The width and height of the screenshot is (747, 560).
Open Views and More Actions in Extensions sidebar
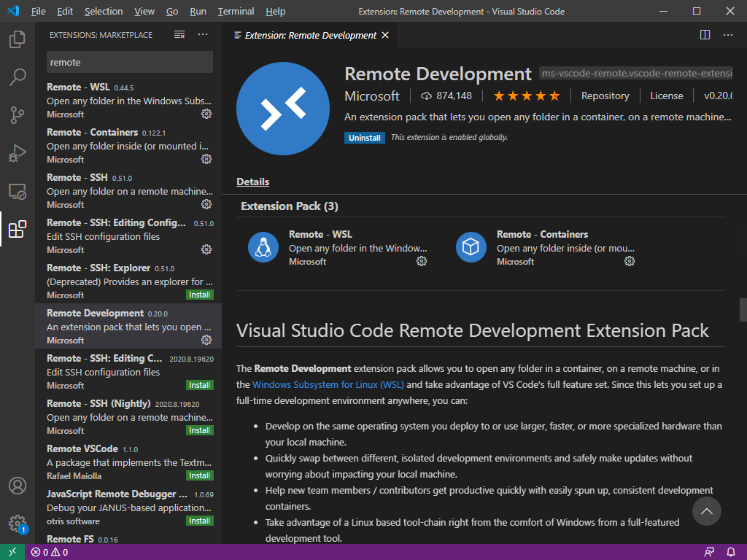[203, 34]
